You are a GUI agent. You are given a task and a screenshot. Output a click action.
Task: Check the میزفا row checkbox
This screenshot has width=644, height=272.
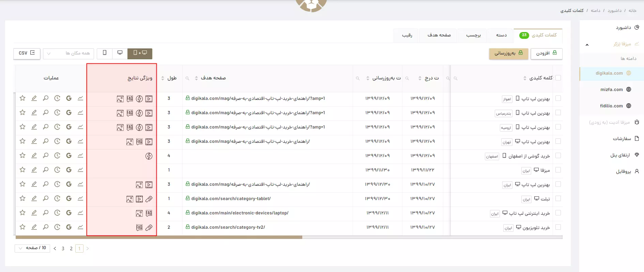[558, 170]
